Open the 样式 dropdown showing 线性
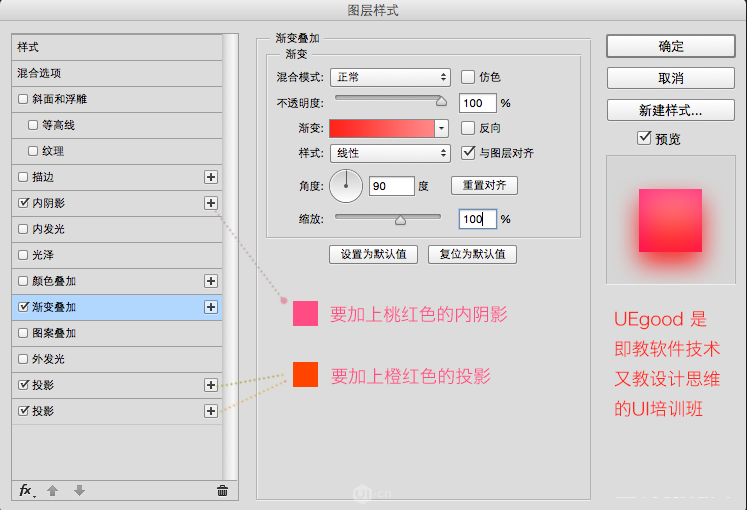The image size is (747, 510). pos(390,153)
